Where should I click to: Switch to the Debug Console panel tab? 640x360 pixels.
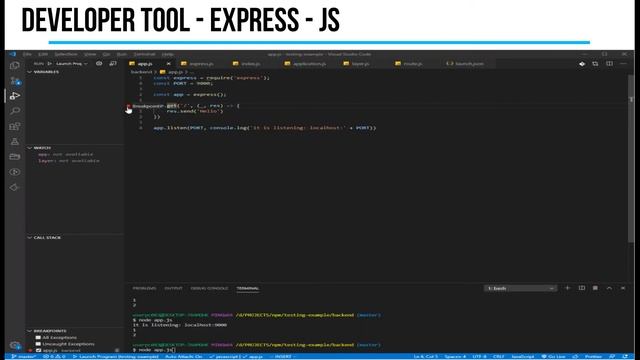pyautogui.click(x=209, y=288)
